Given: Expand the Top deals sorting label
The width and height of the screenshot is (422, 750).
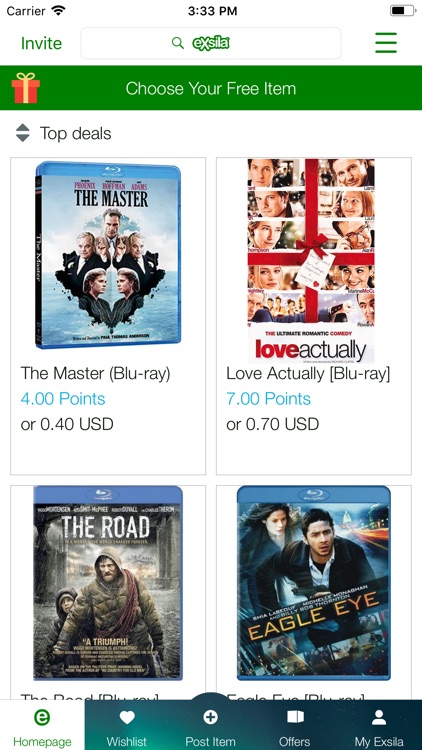Looking at the screenshot, I should (x=76, y=133).
